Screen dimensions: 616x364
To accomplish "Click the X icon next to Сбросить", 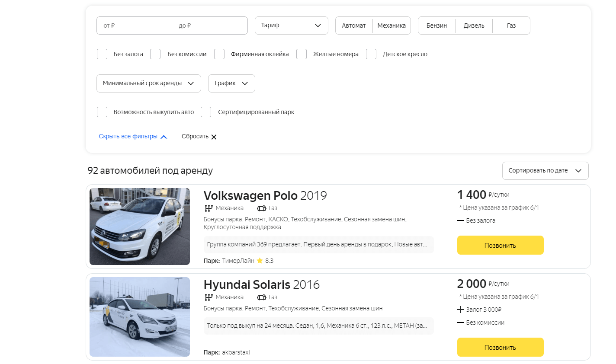I will tap(214, 137).
